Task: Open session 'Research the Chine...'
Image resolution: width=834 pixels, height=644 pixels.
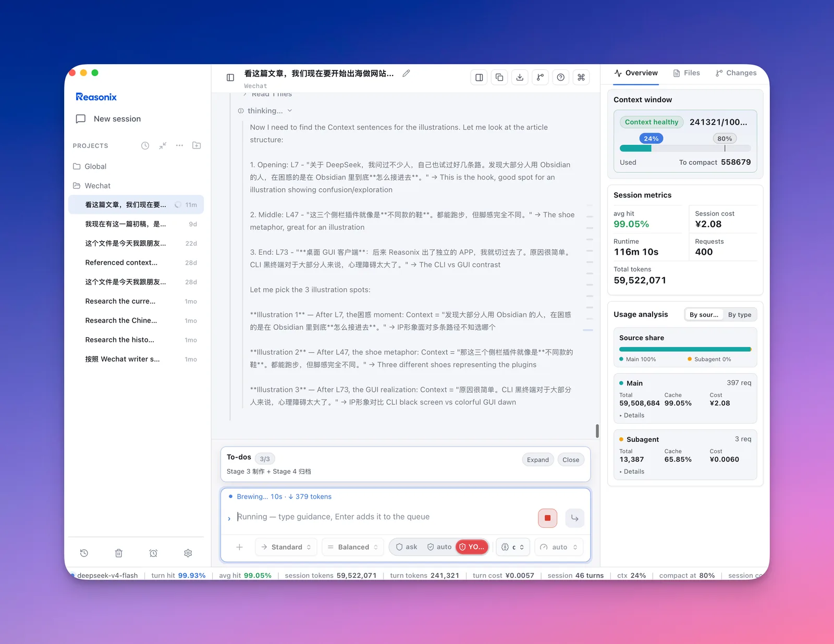Action: pos(136,320)
